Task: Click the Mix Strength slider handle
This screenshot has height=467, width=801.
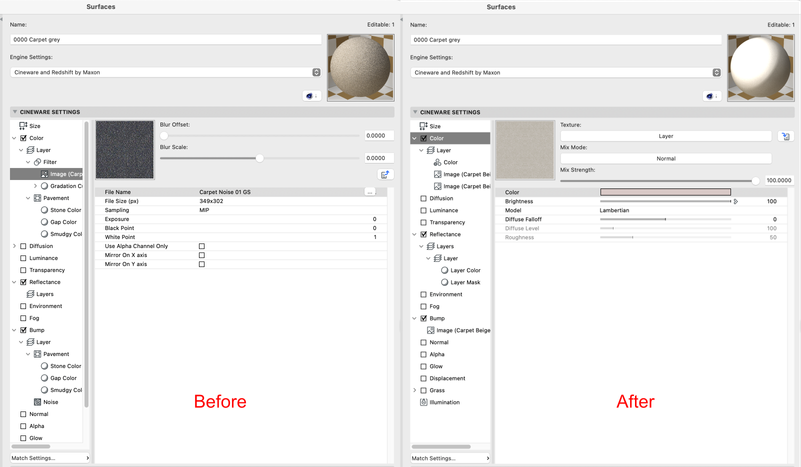Action: [755, 180]
